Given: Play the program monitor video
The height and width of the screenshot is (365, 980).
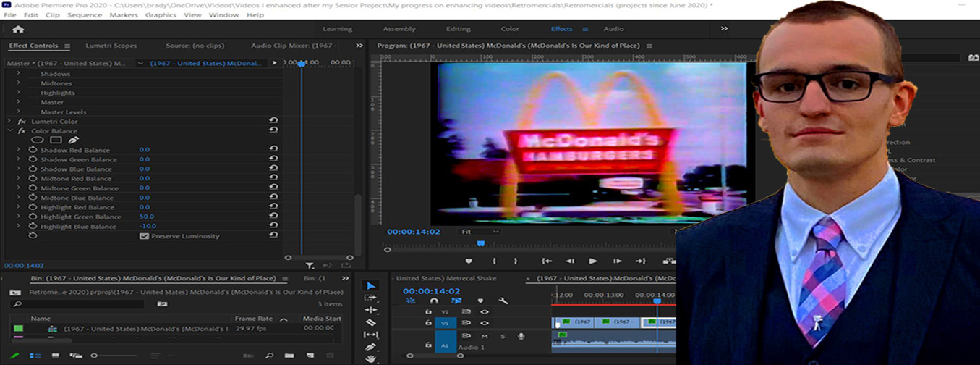Looking at the screenshot, I should 593,261.
